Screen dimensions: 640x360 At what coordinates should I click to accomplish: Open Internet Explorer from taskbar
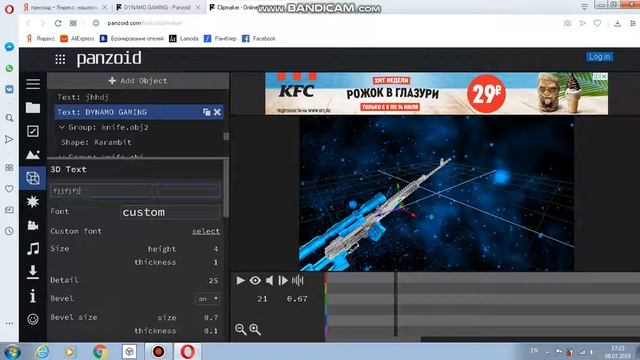pos(42,351)
